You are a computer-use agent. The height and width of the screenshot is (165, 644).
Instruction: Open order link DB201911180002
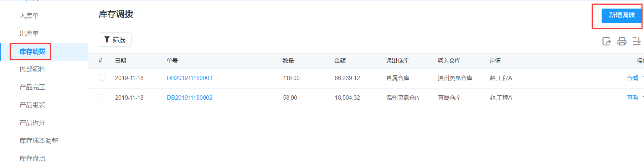(190, 97)
